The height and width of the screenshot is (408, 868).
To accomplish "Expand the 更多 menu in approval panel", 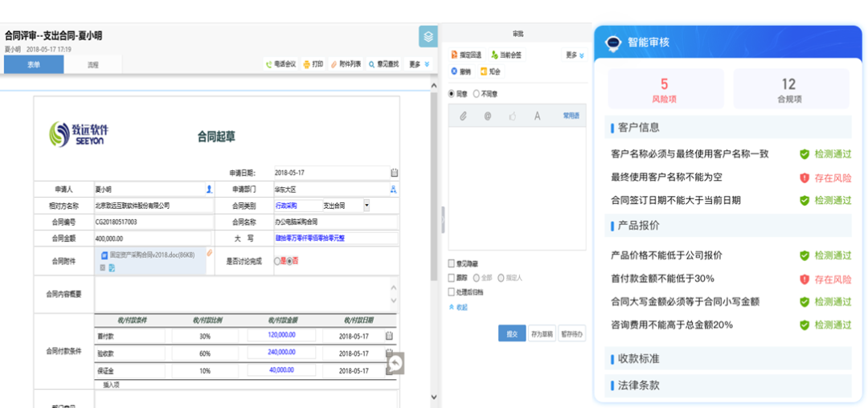I will click(x=575, y=55).
